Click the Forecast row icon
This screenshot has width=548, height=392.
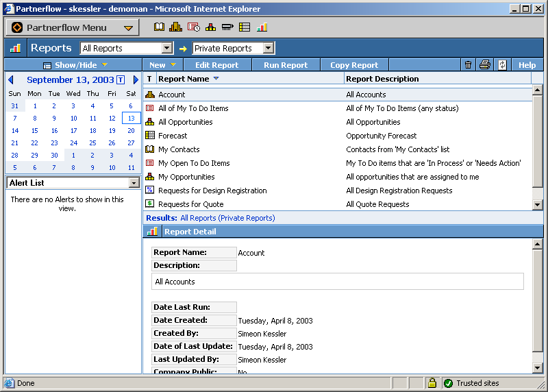point(149,135)
